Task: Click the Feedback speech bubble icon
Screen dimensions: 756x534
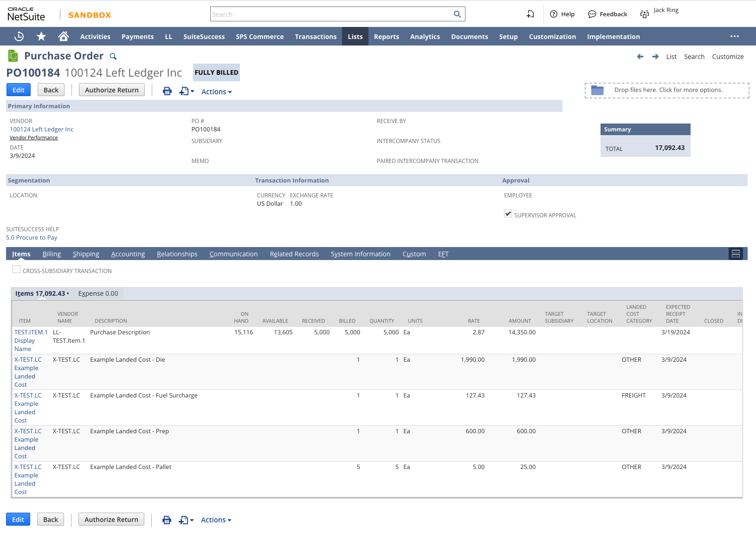Action: pos(592,14)
